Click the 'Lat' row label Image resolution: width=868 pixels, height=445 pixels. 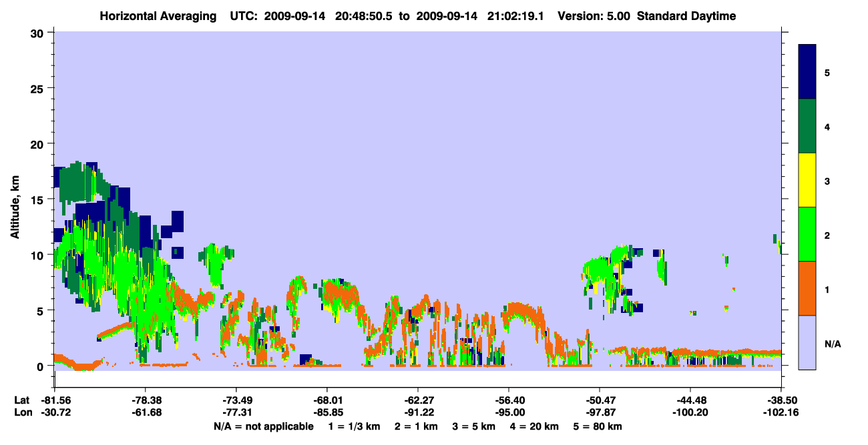click(x=21, y=400)
